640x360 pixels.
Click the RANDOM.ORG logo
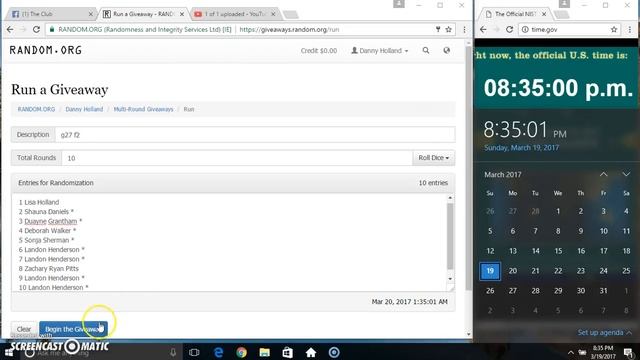pyautogui.click(x=46, y=50)
